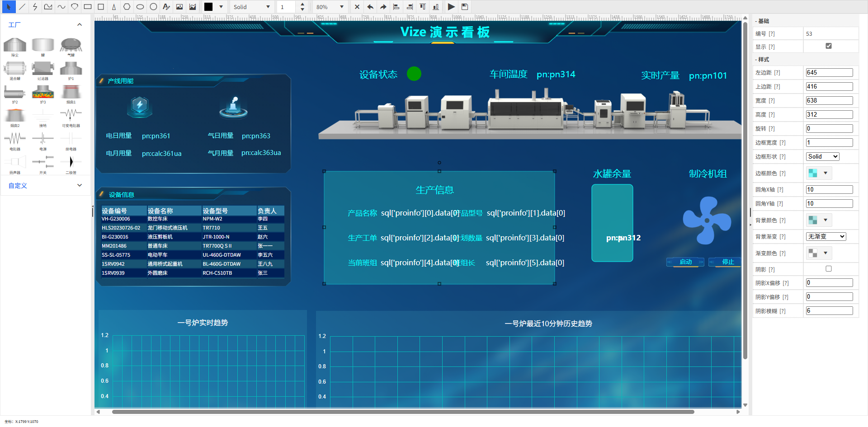Click the 启动 start button on canvas
This screenshot has height=427, width=868.
pos(685,262)
